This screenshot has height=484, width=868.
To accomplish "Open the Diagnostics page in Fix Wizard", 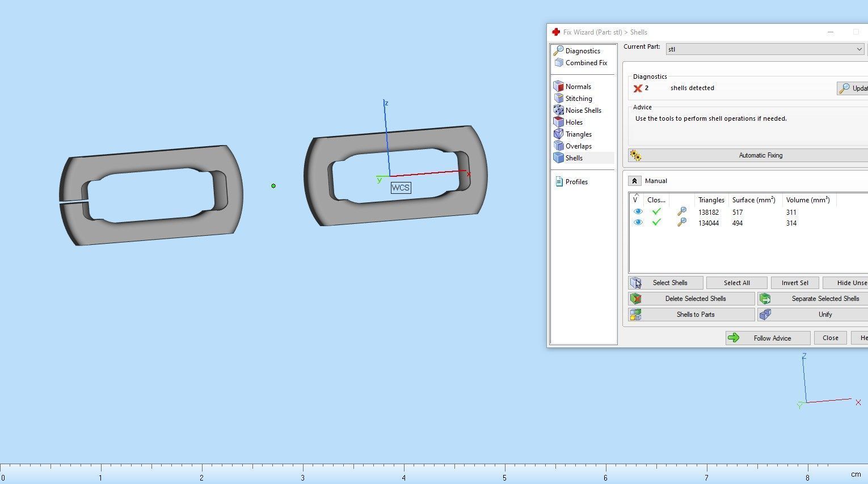I will [583, 51].
